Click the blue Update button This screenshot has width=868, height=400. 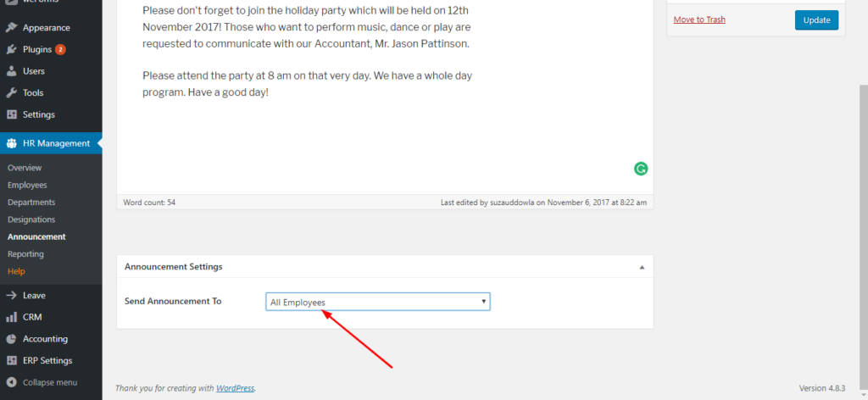816,19
